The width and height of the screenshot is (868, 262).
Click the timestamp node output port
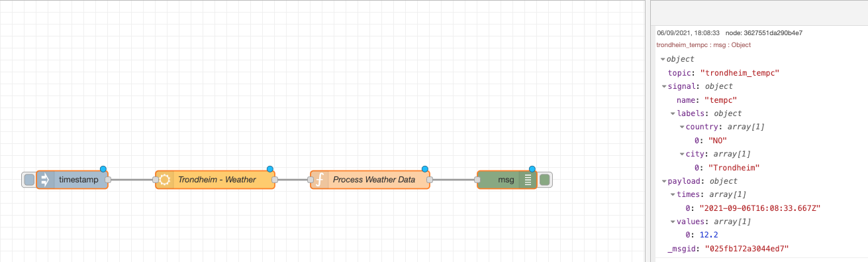tap(108, 180)
